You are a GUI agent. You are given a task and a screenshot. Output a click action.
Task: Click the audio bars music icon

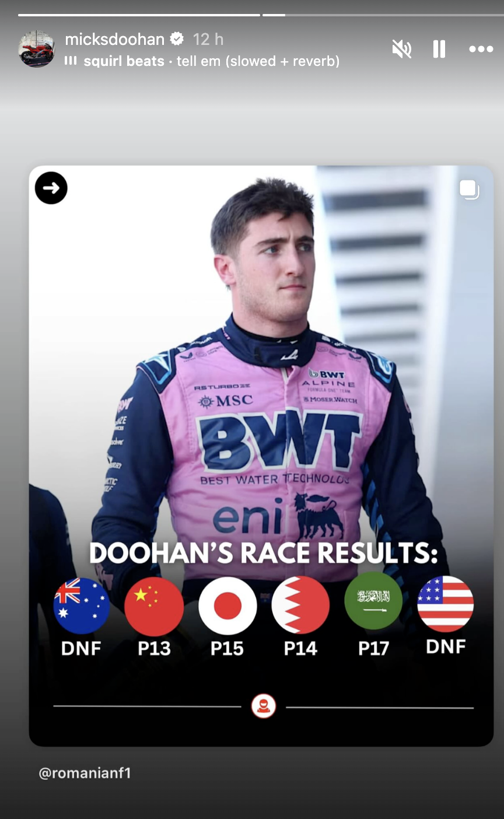[71, 61]
